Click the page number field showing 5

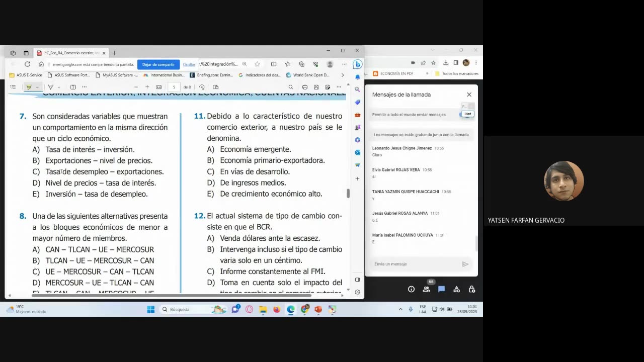[174, 87]
